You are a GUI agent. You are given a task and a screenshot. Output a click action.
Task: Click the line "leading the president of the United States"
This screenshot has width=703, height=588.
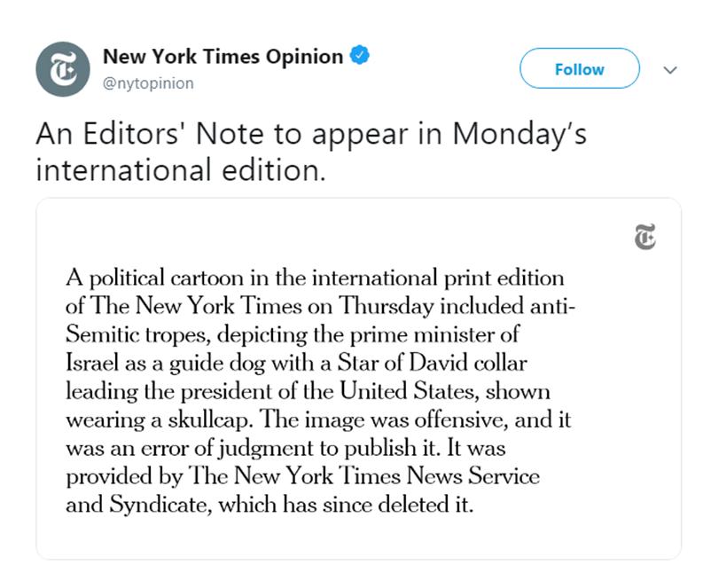(x=308, y=391)
